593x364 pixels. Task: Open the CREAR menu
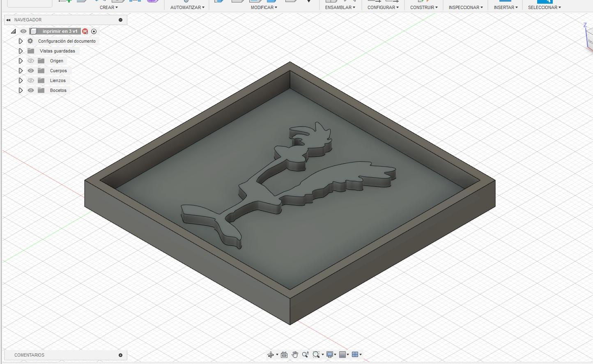(109, 7)
